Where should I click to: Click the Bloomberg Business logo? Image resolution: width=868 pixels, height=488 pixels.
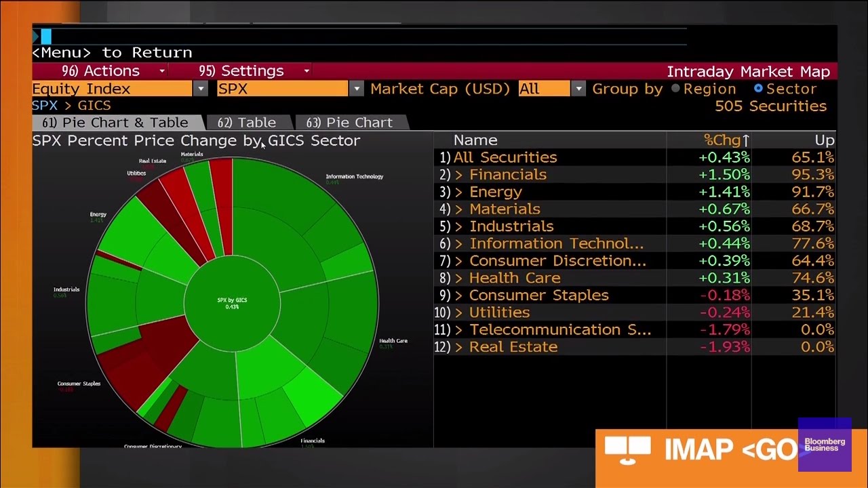pos(825,445)
